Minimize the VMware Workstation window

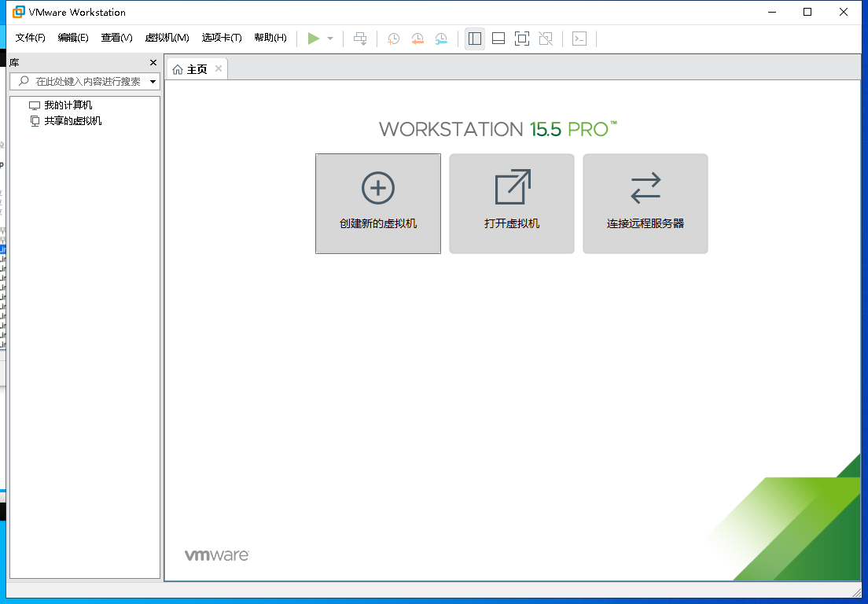pos(771,12)
